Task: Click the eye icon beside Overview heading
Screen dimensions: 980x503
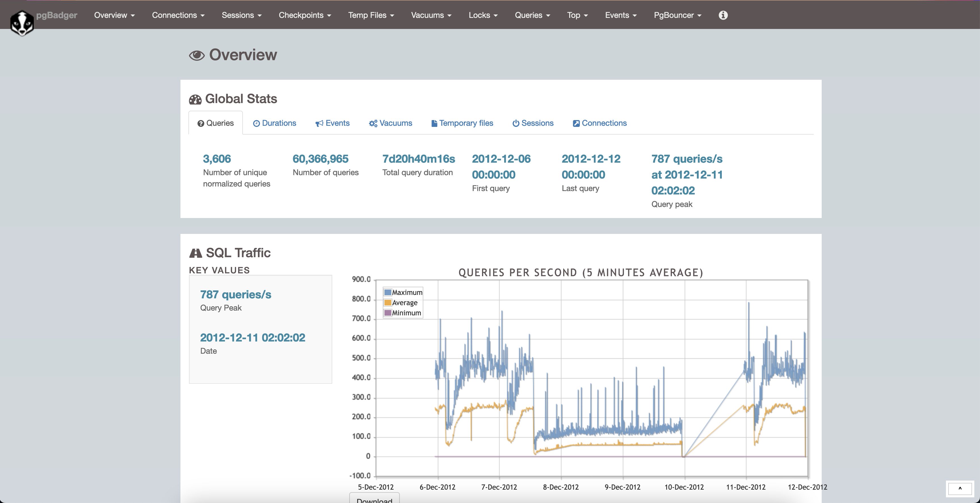Action: 197,56
